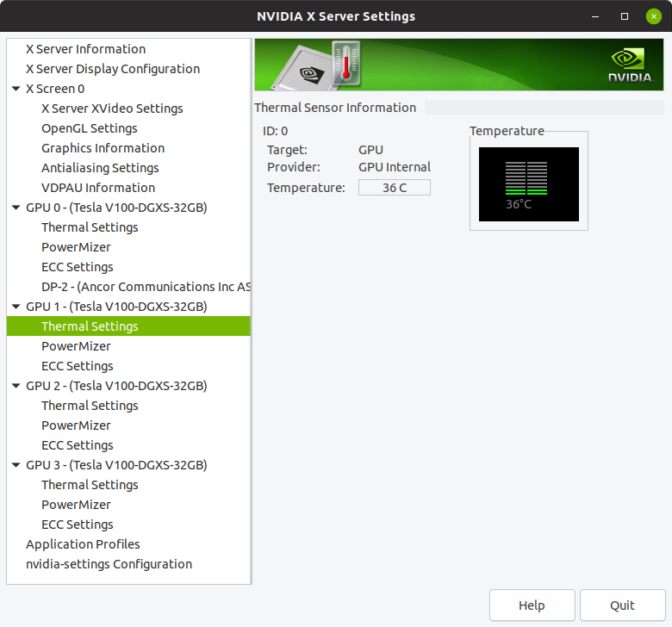
Task: Click the Help button
Action: [x=532, y=605]
